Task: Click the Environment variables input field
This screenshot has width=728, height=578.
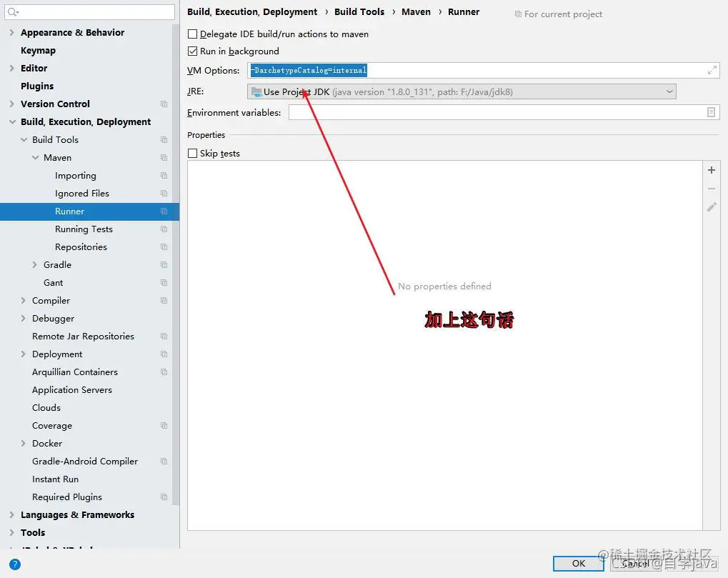Action: click(x=504, y=112)
